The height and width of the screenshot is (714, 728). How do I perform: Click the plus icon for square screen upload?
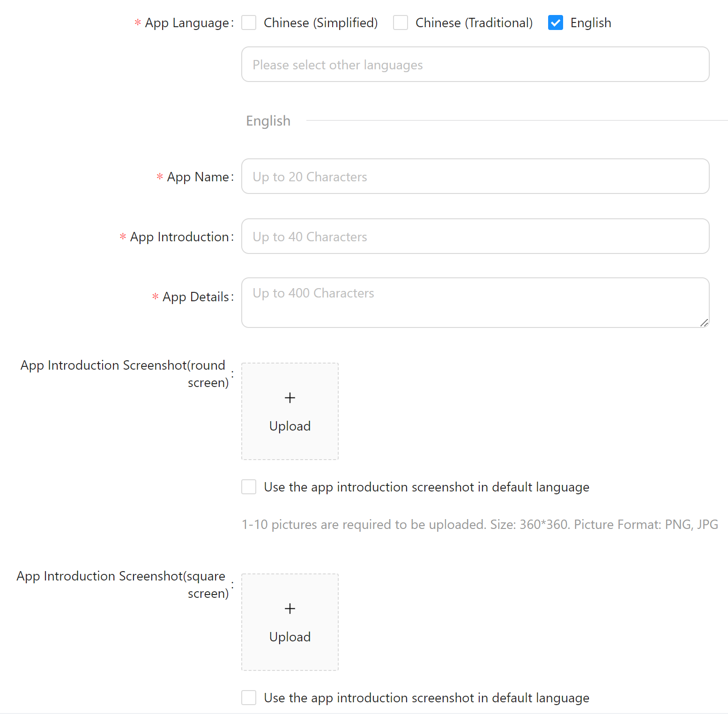click(x=290, y=609)
